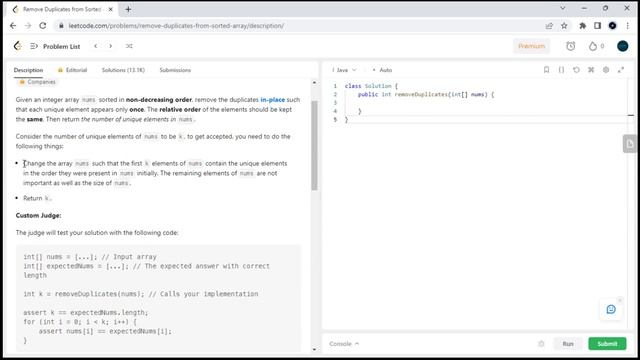Reset code to default with the revert icon
Viewport: 640px width, 360px height.
(x=576, y=70)
